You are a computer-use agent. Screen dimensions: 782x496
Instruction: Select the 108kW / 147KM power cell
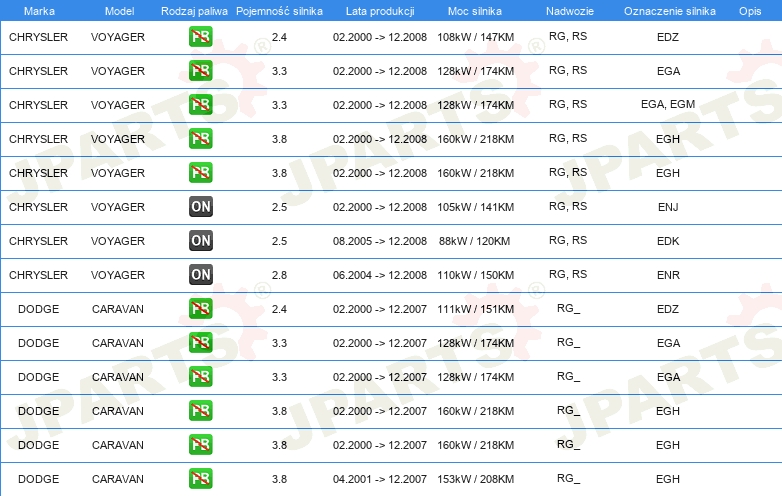[x=475, y=37]
